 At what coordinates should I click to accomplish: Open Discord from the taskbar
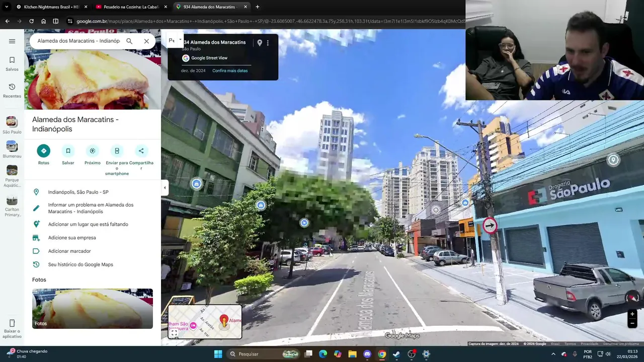(x=367, y=354)
